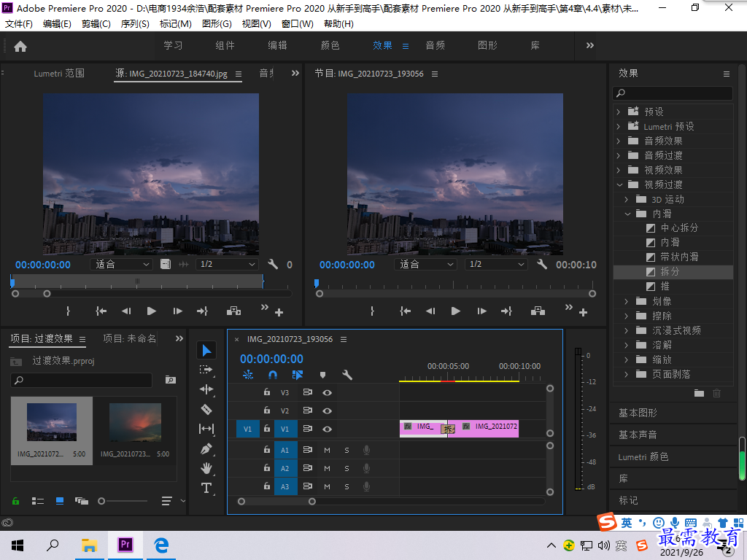Collapse the 内滑 folder
Image resolution: width=747 pixels, height=560 pixels.
(627, 214)
